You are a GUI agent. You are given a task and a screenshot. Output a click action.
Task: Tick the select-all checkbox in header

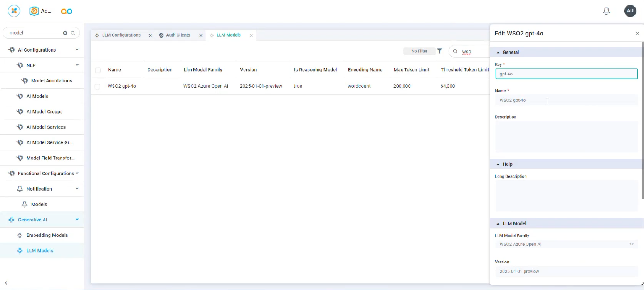[x=98, y=70]
